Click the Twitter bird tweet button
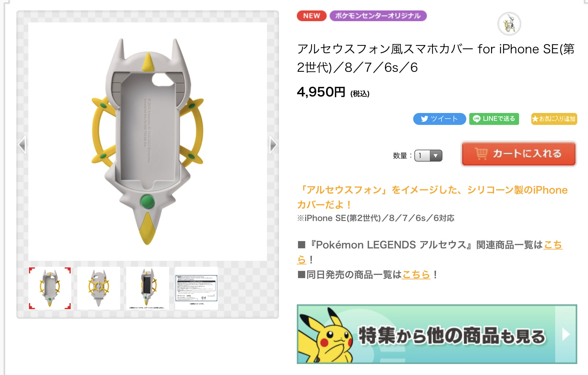588x375 pixels. click(x=439, y=119)
